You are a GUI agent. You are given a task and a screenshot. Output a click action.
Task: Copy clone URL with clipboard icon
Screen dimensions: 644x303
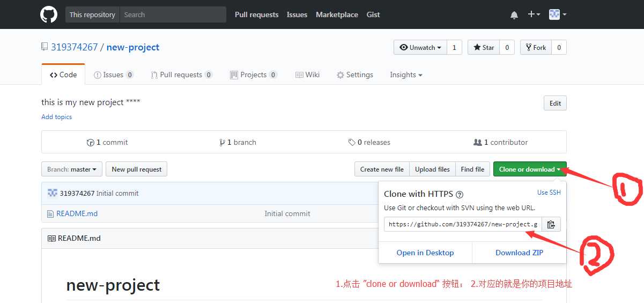[551, 224]
